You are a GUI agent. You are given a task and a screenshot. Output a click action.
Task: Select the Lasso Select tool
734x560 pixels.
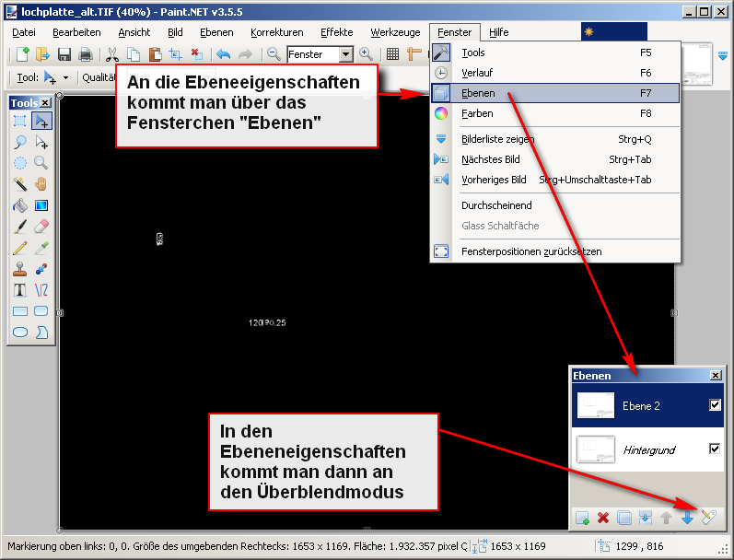[x=19, y=142]
